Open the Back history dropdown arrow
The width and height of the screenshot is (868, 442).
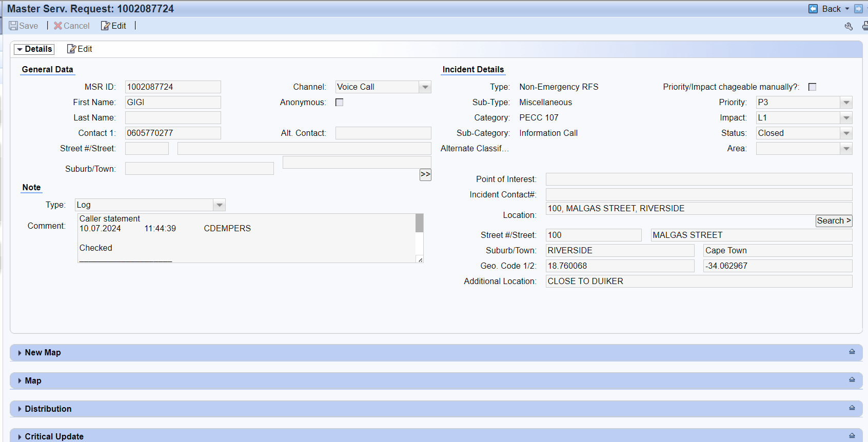click(847, 9)
